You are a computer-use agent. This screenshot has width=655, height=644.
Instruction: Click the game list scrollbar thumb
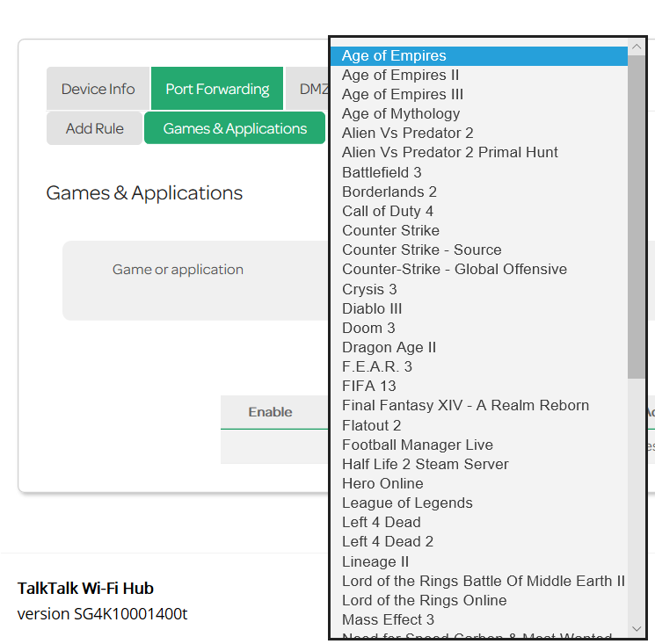pyautogui.click(x=637, y=217)
